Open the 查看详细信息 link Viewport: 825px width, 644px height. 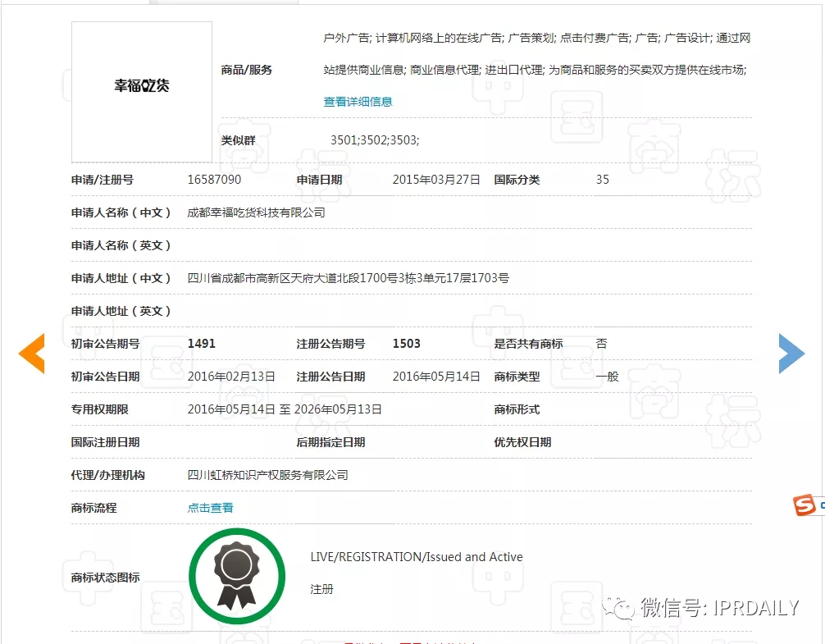click(358, 102)
